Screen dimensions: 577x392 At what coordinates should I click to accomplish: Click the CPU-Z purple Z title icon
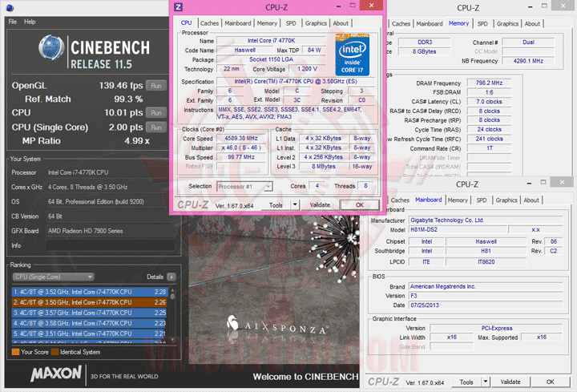coord(178,6)
